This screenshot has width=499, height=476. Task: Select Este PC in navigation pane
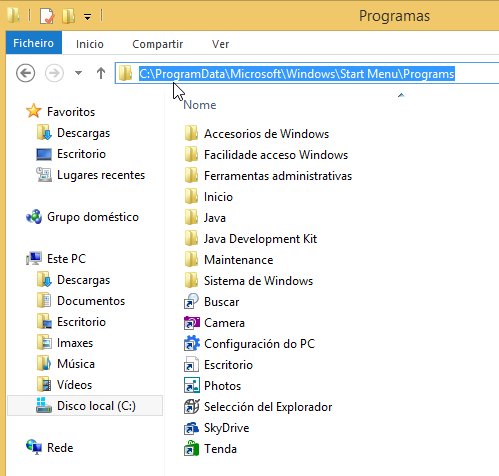[66, 259]
